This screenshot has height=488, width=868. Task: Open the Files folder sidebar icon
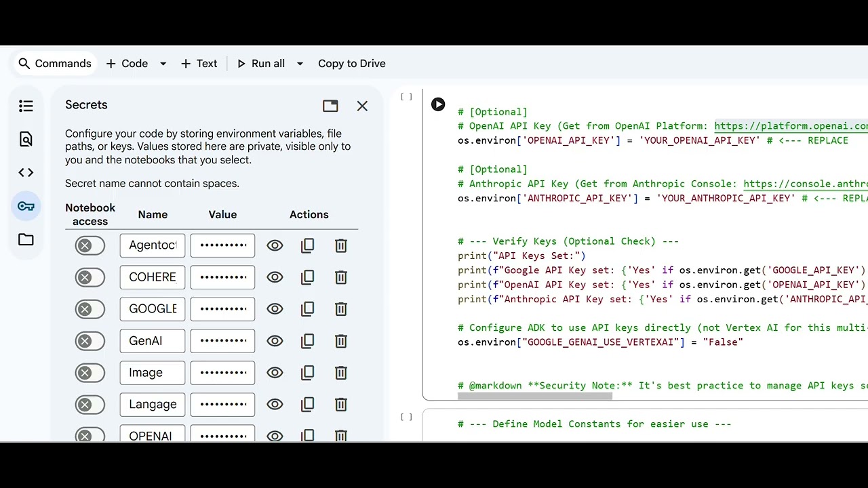click(26, 239)
